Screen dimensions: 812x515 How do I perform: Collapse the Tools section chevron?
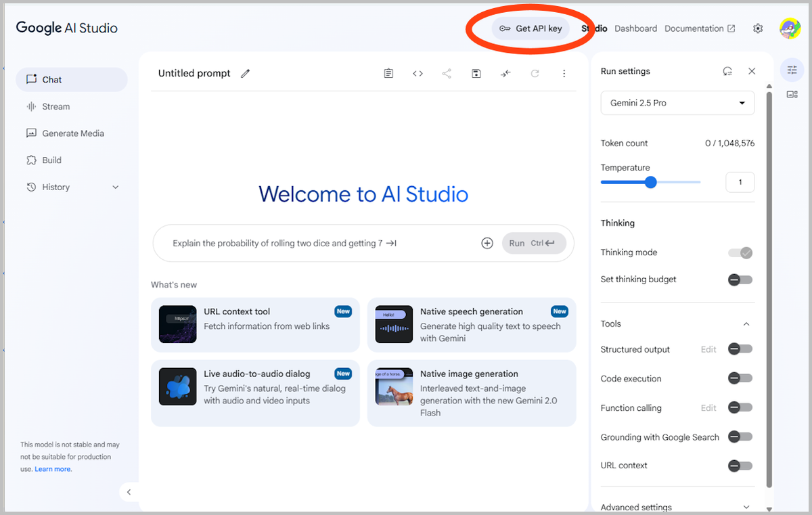coord(746,324)
